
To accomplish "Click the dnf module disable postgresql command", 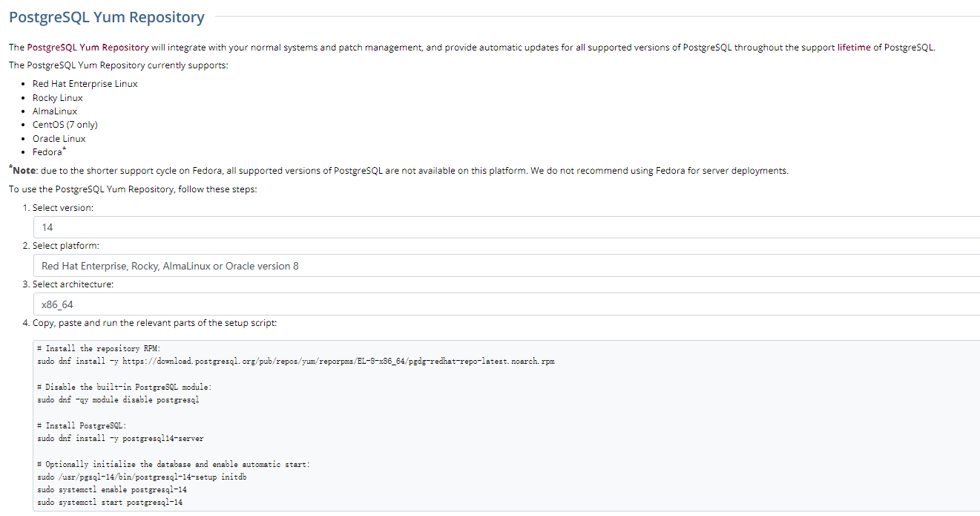I will point(118,400).
